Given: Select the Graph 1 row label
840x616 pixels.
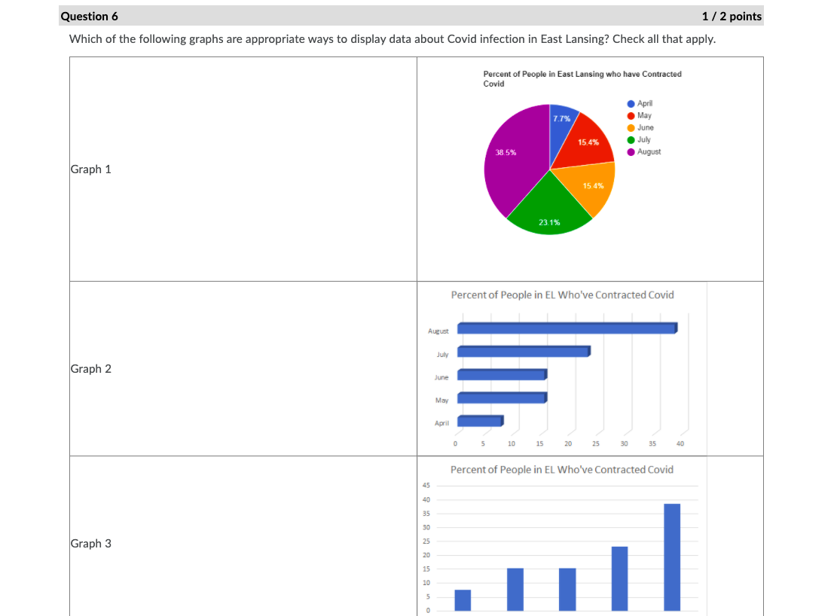Looking at the screenshot, I should pos(90,169).
